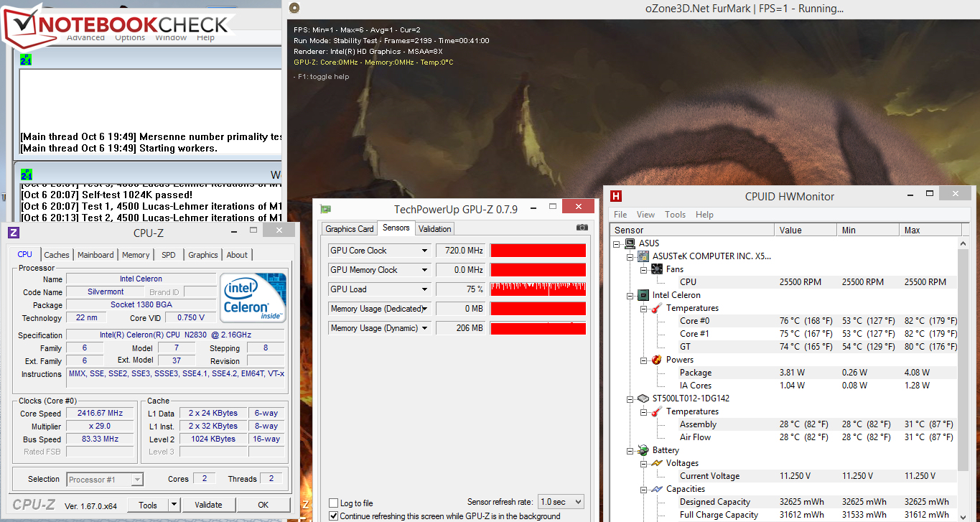Open the GPU Core Clock sensor dropdown
Viewport: 980px width, 522px height.
pyautogui.click(x=425, y=251)
